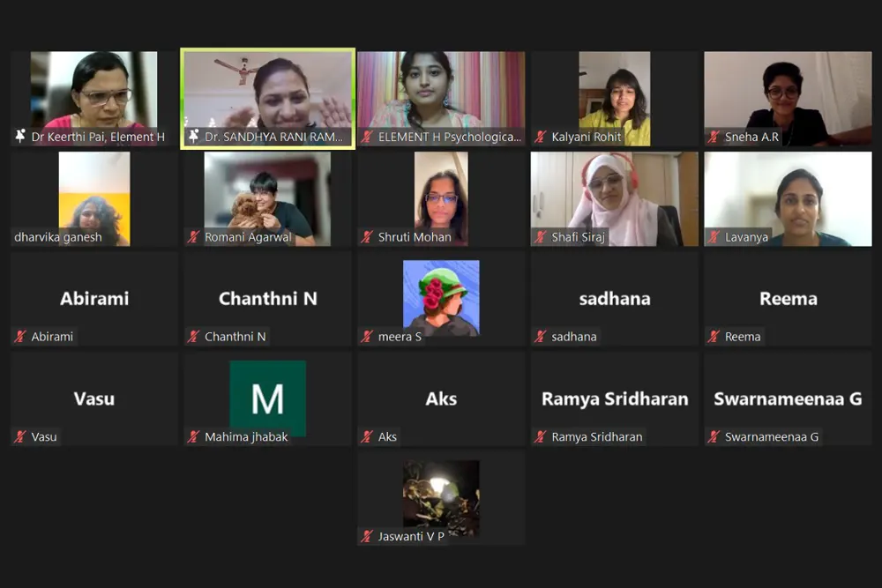882x588 pixels.
Task: Click muted mic icon beside Vasu
Action: pos(20,436)
